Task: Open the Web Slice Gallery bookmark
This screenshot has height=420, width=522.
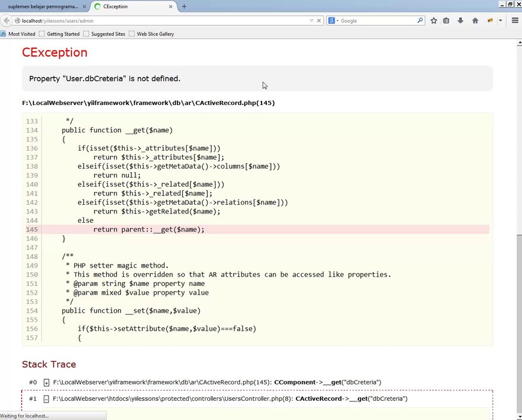Action: point(151,34)
